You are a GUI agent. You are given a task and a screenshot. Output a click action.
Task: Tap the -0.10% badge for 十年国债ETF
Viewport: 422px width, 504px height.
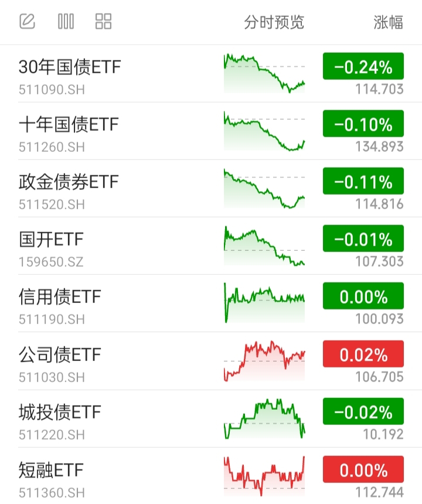click(x=363, y=124)
